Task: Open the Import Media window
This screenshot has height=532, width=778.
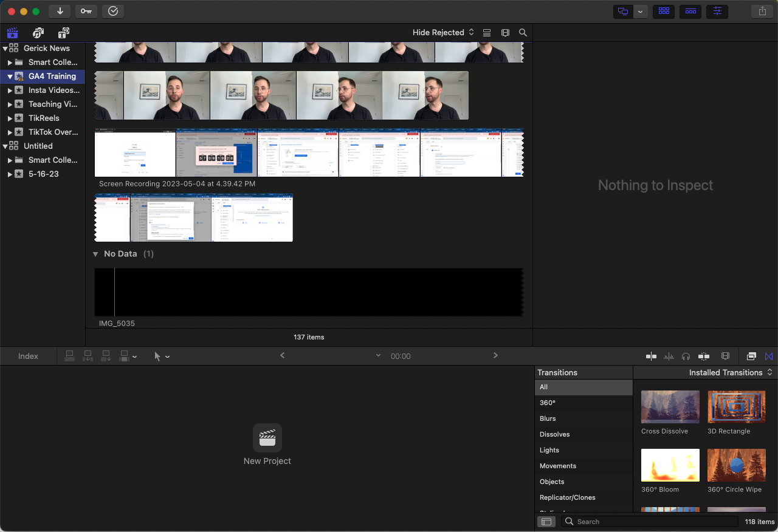Action: point(60,12)
